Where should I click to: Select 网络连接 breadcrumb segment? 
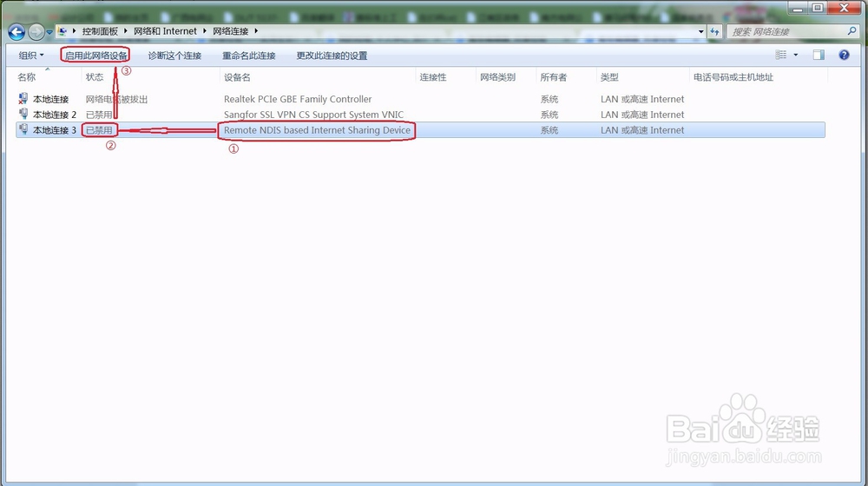tap(230, 31)
